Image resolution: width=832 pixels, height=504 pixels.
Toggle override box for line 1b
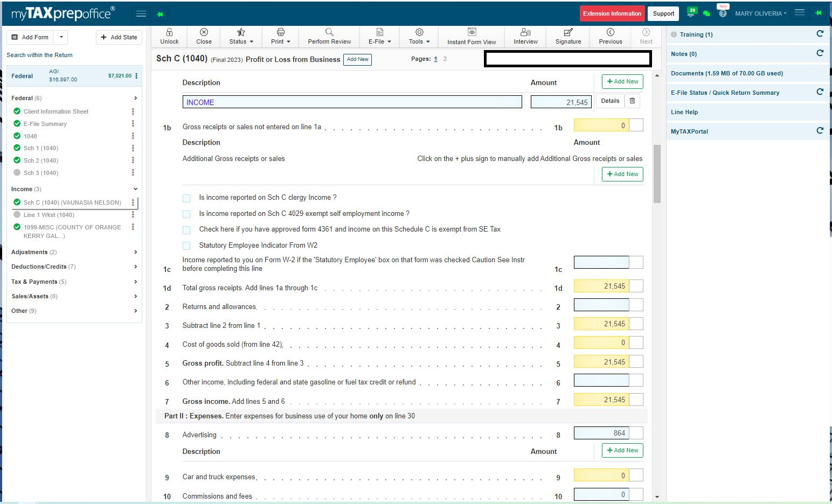pos(636,125)
